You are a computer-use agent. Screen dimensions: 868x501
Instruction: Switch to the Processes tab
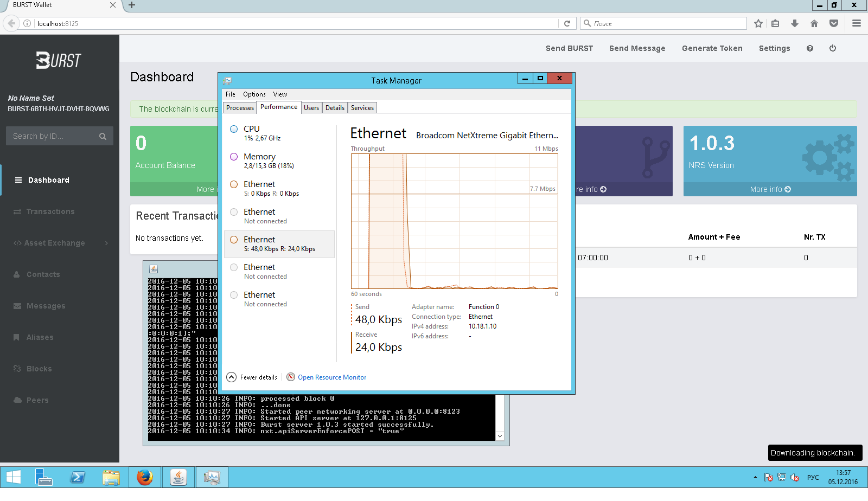click(240, 108)
